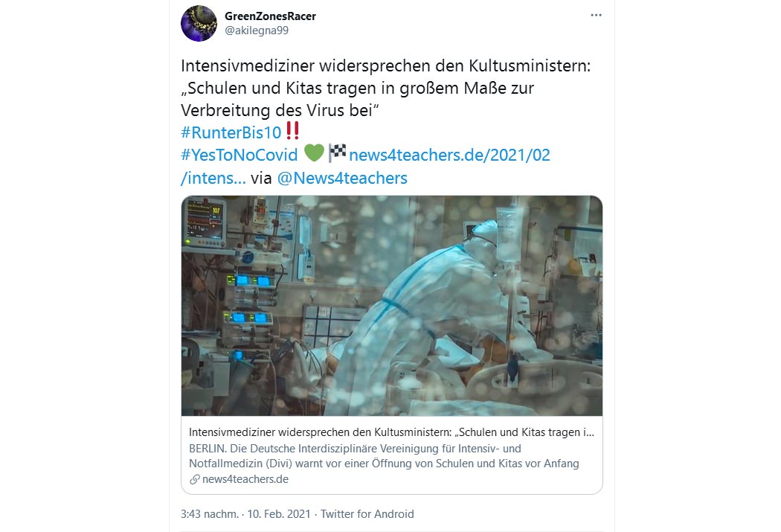This screenshot has width=781, height=532.
Task: Click the checkered flag emoji in tweet
Action: (337, 153)
